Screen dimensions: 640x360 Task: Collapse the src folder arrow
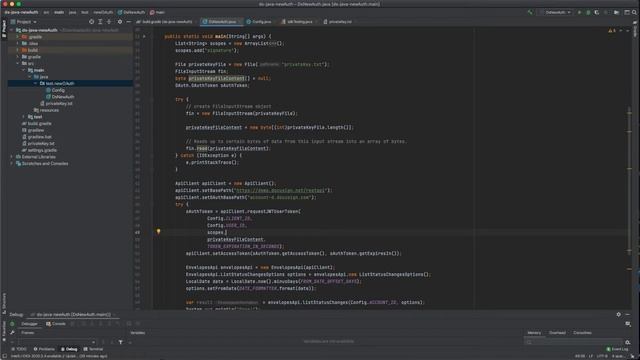click(18, 63)
